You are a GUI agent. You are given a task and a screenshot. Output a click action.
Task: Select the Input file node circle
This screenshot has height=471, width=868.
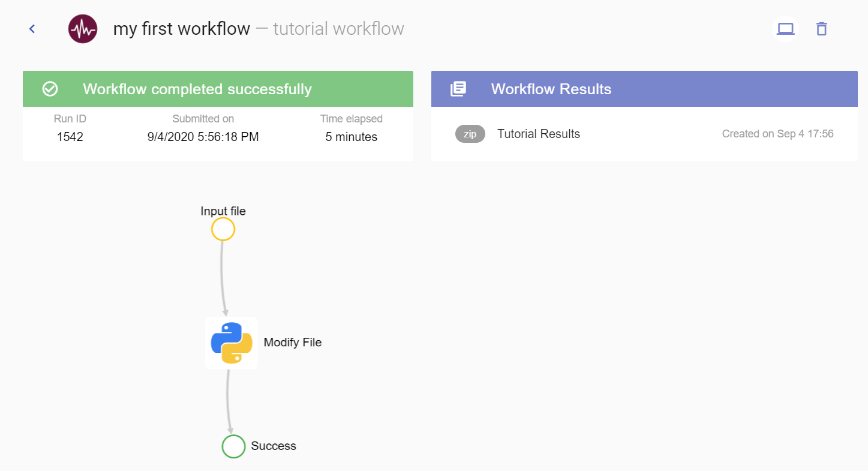[x=223, y=229]
